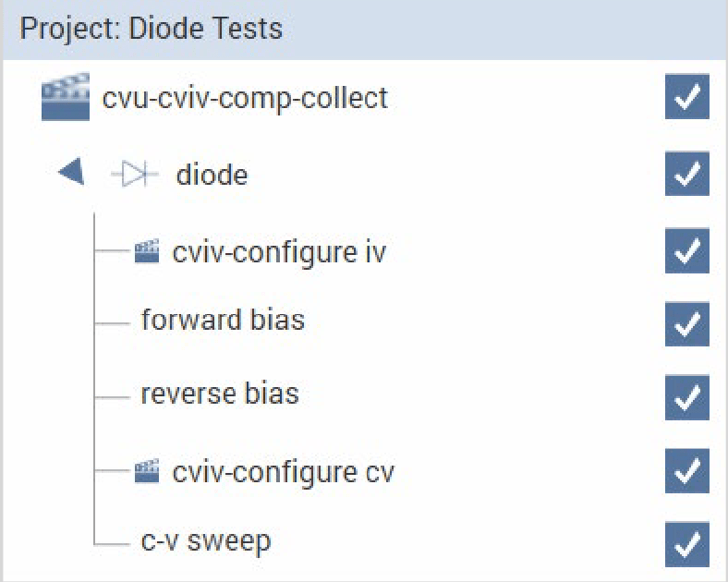
Task: Collapse the diode device node
Action: [x=71, y=173]
